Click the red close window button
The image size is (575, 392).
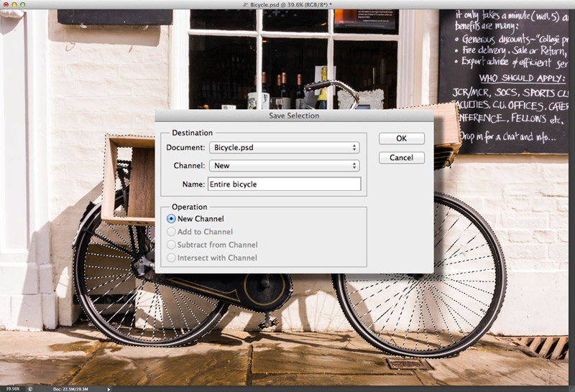point(5,4)
